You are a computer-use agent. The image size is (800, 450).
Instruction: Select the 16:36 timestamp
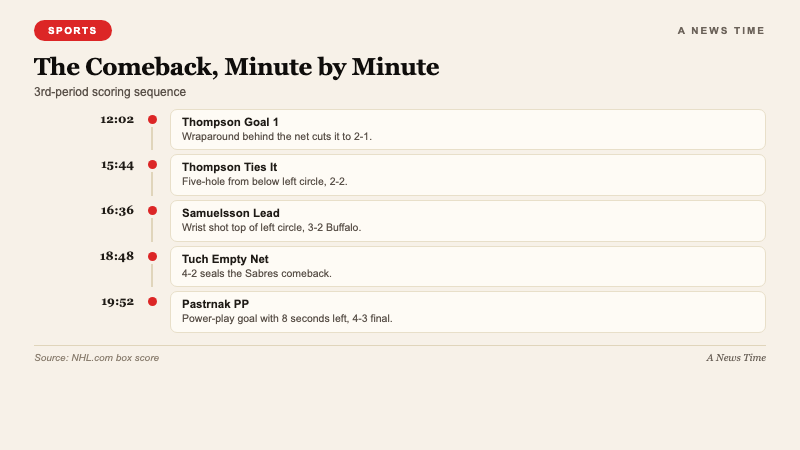[117, 211]
